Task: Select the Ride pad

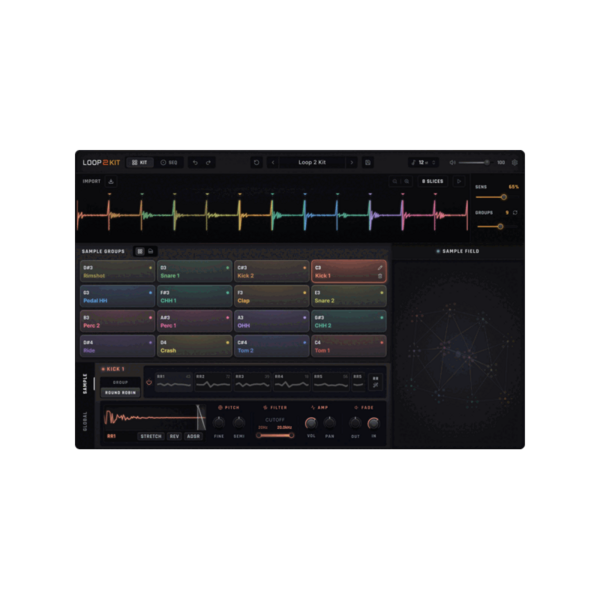Action: pyautogui.click(x=117, y=346)
